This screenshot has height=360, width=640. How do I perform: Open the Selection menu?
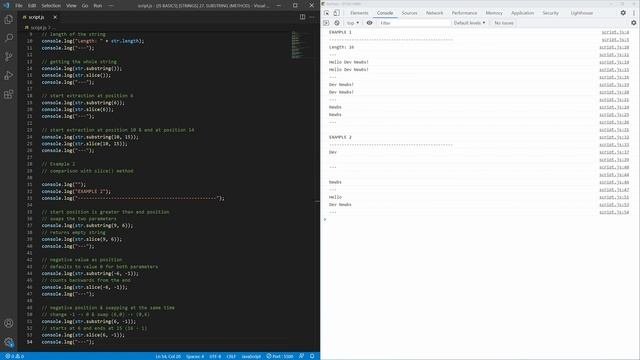click(x=51, y=6)
